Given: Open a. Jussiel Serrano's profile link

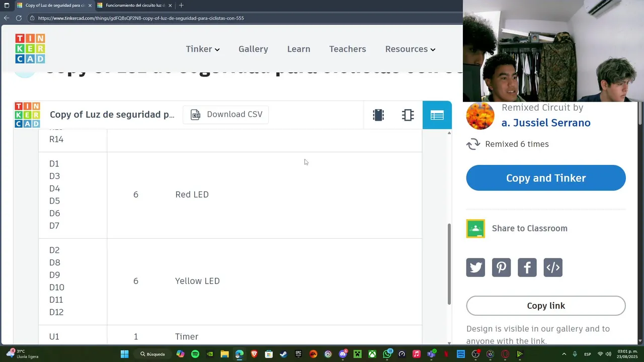Looking at the screenshot, I should point(546,123).
